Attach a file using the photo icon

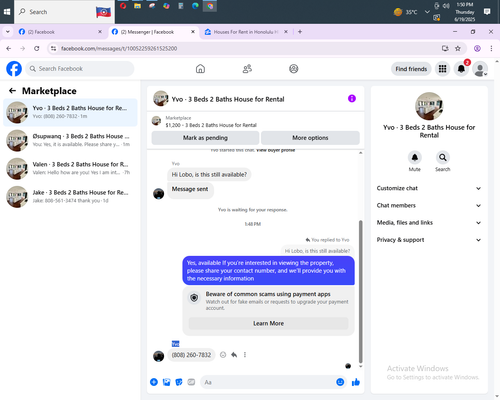(x=166, y=382)
